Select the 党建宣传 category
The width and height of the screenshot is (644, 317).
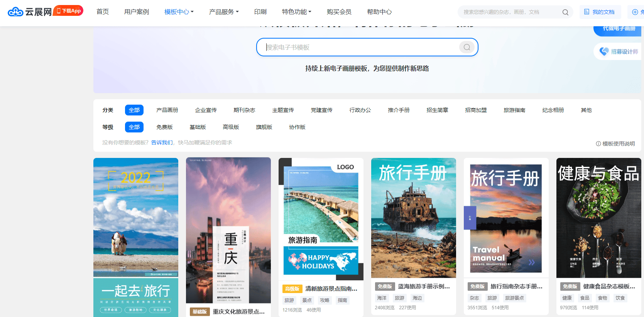(x=321, y=110)
